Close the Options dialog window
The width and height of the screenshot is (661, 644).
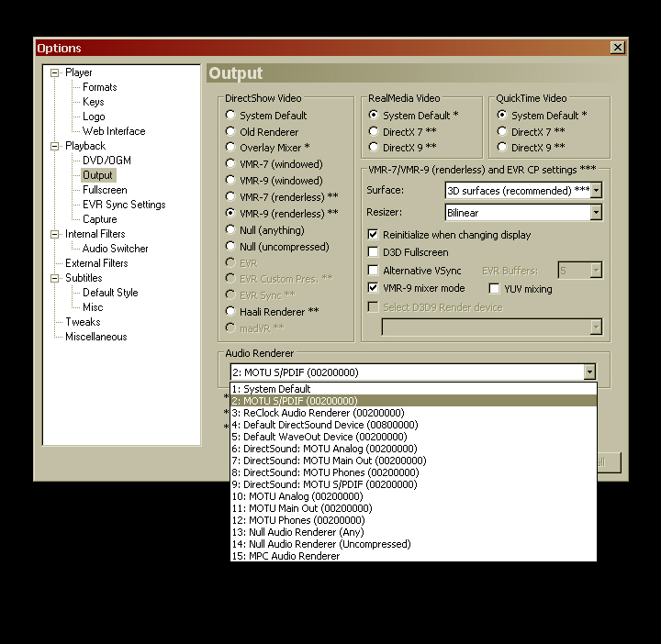click(618, 48)
